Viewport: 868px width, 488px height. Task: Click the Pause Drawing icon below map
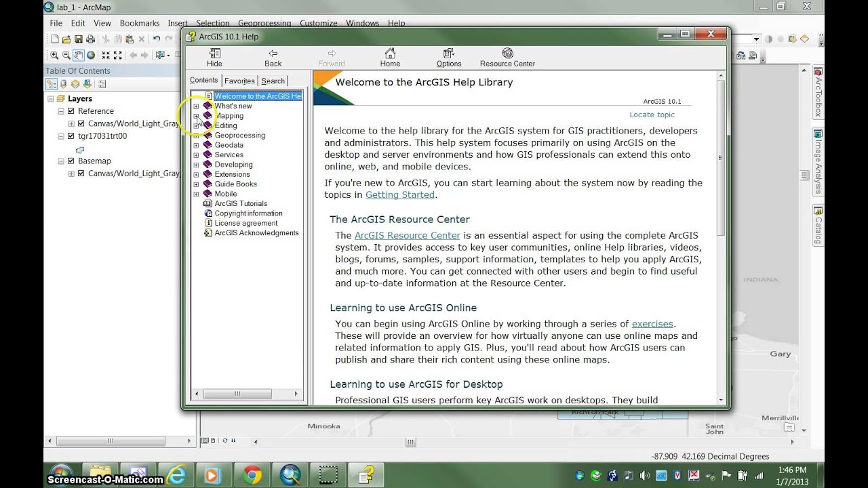pyautogui.click(x=233, y=441)
